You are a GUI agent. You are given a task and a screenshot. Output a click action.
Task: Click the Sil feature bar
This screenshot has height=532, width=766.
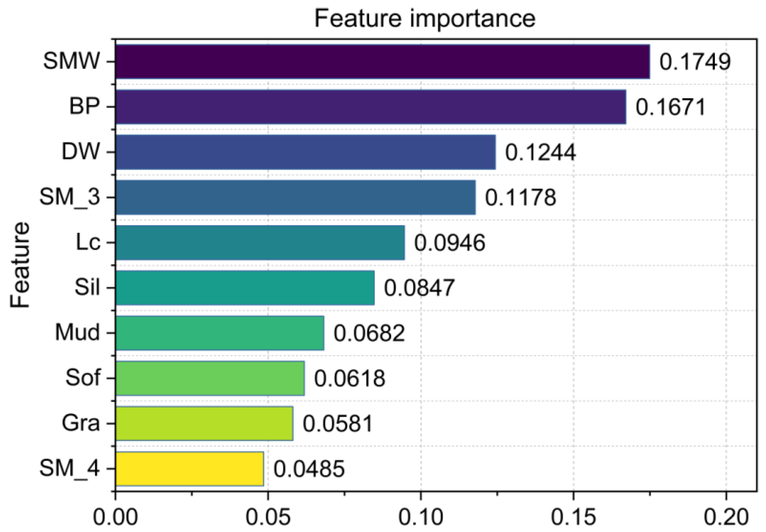pos(245,288)
